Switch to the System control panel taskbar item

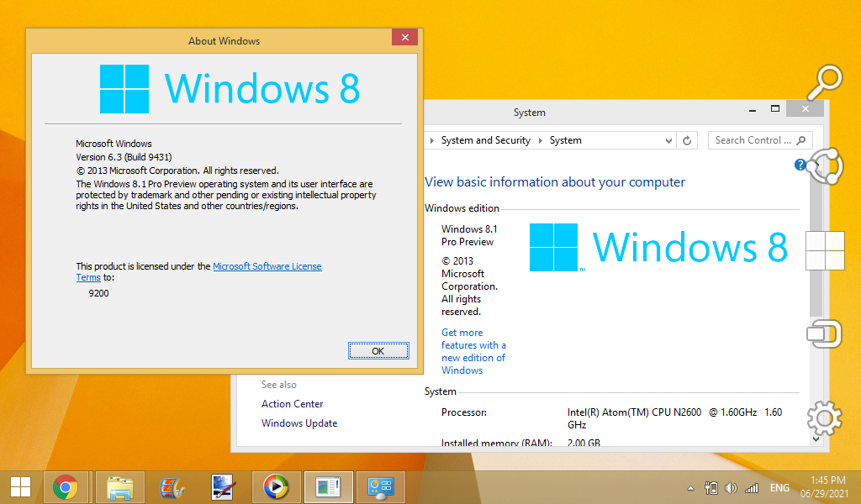[x=381, y=487]
